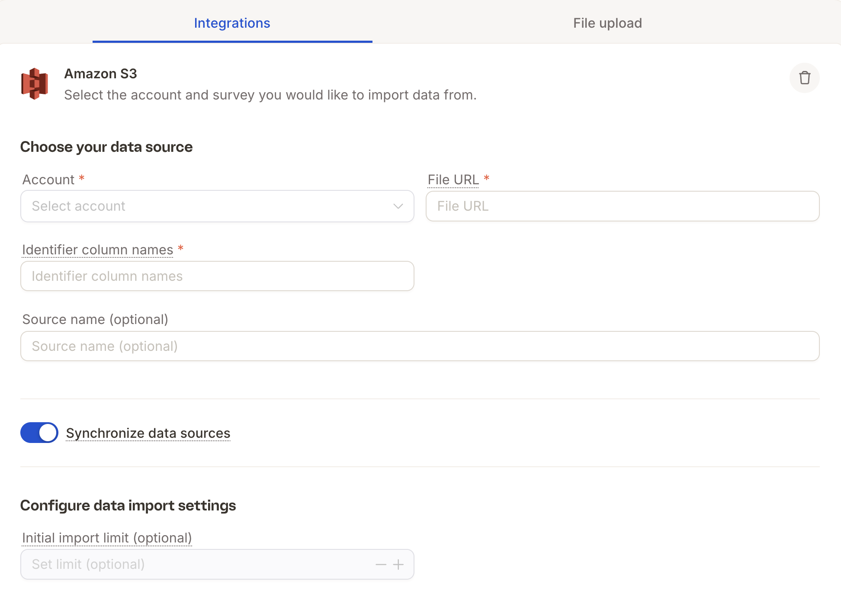Click the Initial import limit (optional) label
The height and width of the screenshot is (616, 841).
pos(107,538)
